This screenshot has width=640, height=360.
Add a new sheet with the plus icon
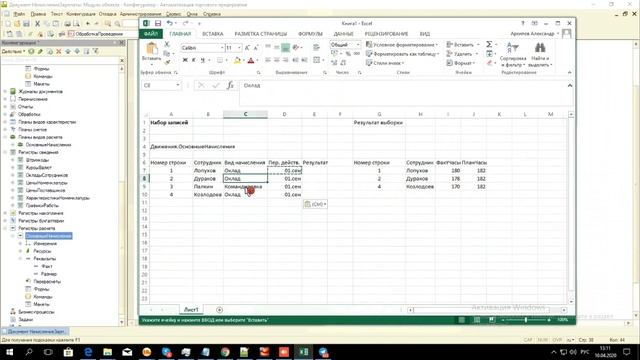pyautogui.click(x=219, y=310)
